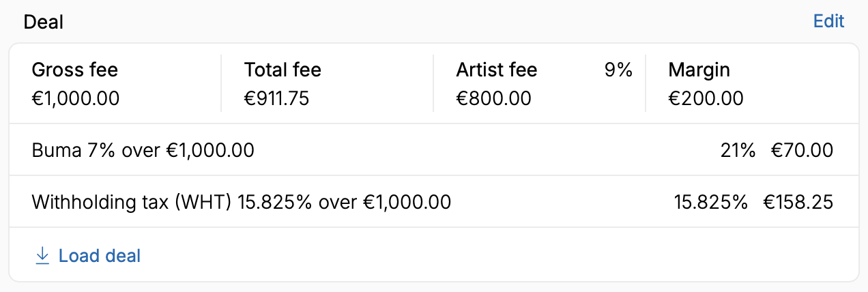Click the Deal section heading
Viewport: 868px width, 292px height.
click(x=44, y=21)
